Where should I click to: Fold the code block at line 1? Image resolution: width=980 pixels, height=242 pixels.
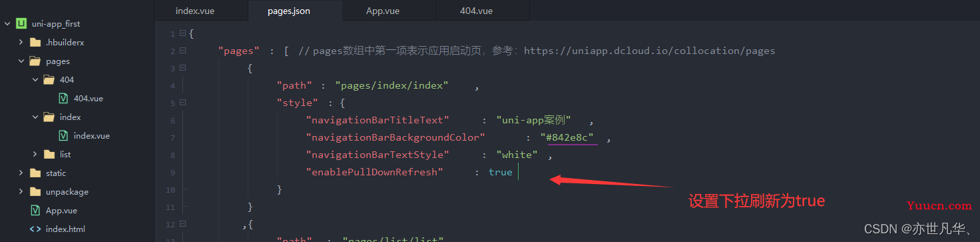pyautogui.click(x=182, y=33)
